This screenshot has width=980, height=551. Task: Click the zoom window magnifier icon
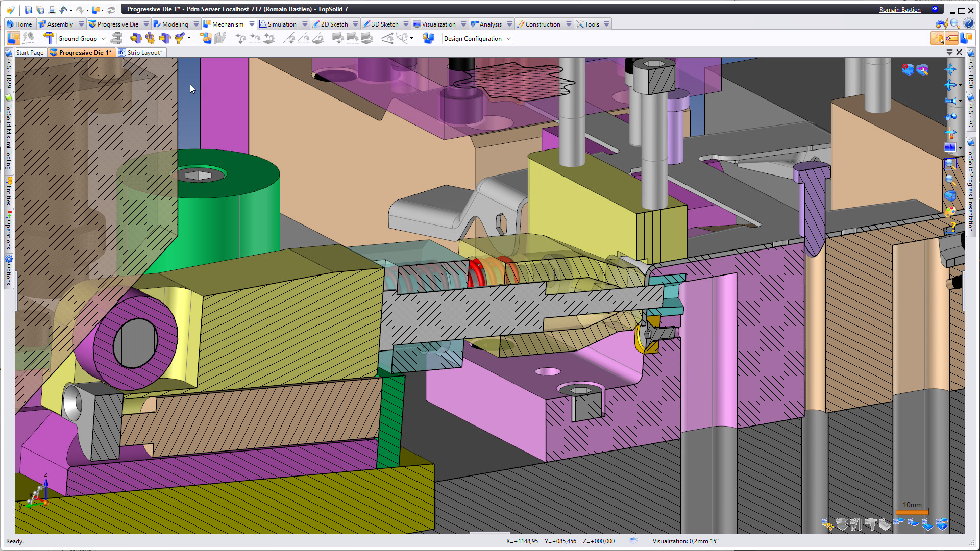[950, 164]
